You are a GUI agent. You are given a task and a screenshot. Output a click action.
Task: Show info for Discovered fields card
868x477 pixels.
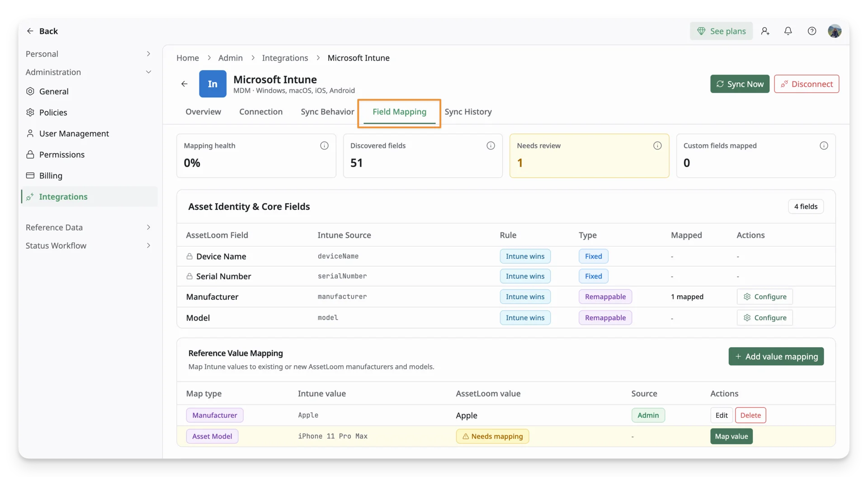point(491,146)
